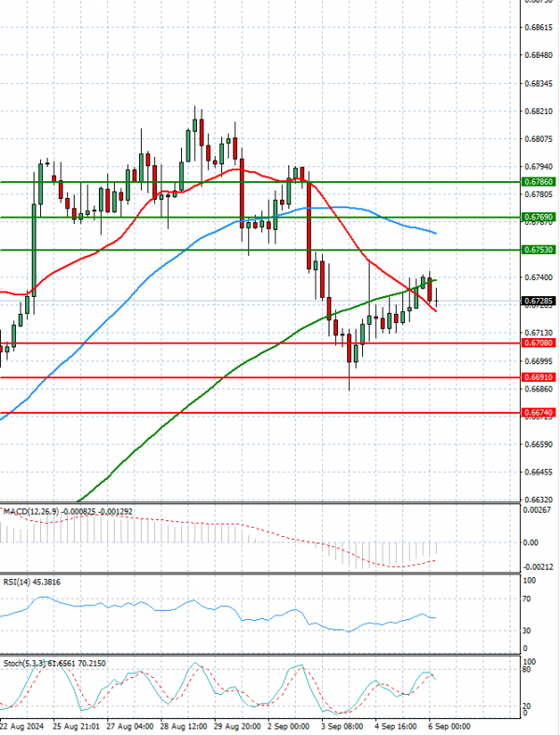Select the current price label 0.67285
The width and height of the screenshot is (560, 735).
(538, 302)
